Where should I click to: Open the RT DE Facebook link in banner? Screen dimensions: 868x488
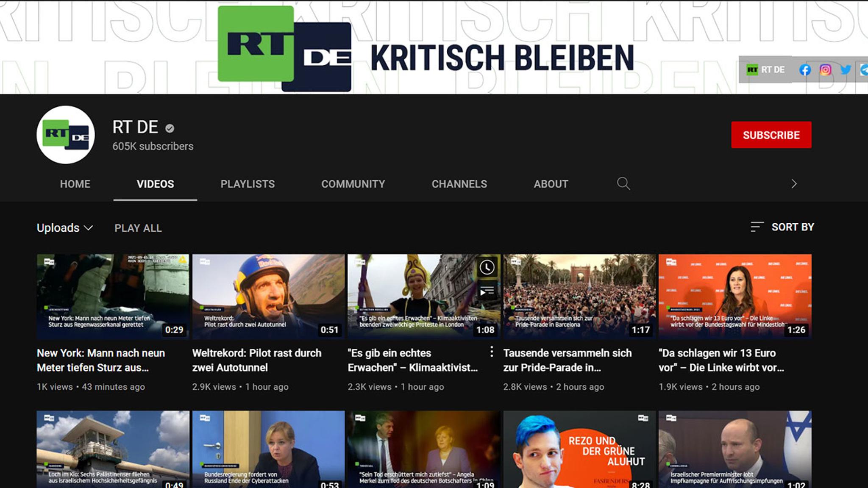(805, 70)
